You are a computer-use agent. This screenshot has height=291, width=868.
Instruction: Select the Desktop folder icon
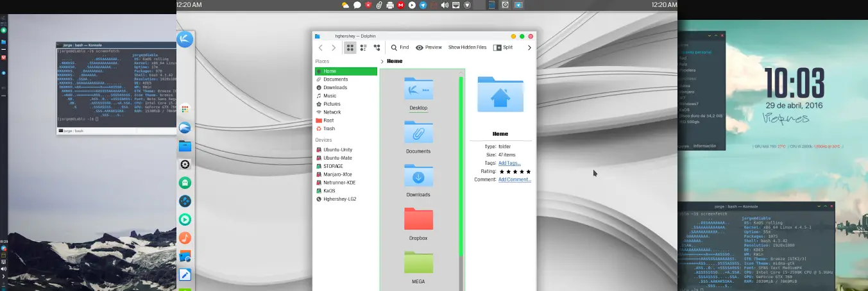[418, 88]
